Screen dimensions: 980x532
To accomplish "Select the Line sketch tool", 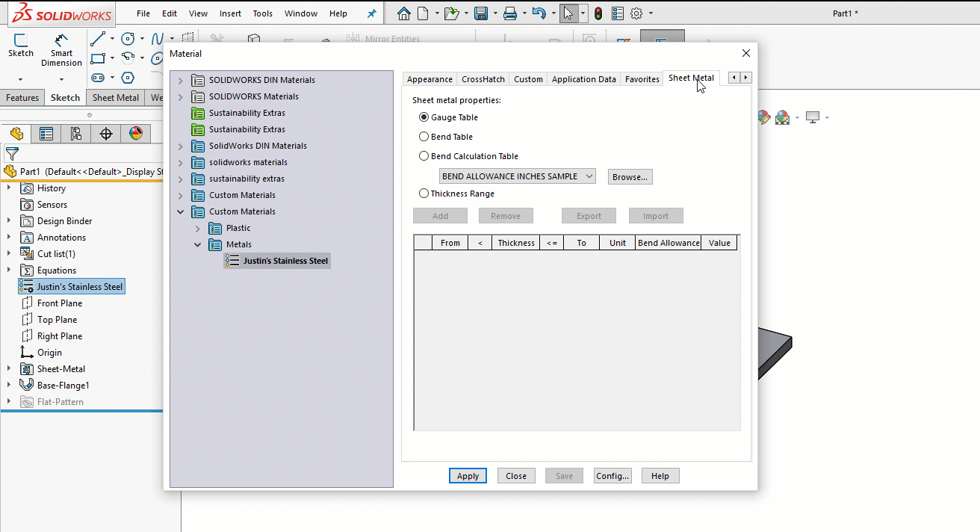I will (x=97, y=38).
